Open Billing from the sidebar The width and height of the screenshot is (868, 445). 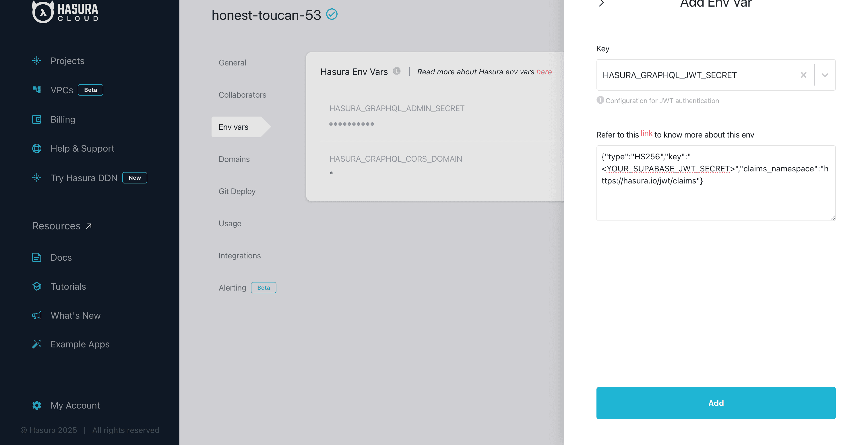tap(63, 119)
